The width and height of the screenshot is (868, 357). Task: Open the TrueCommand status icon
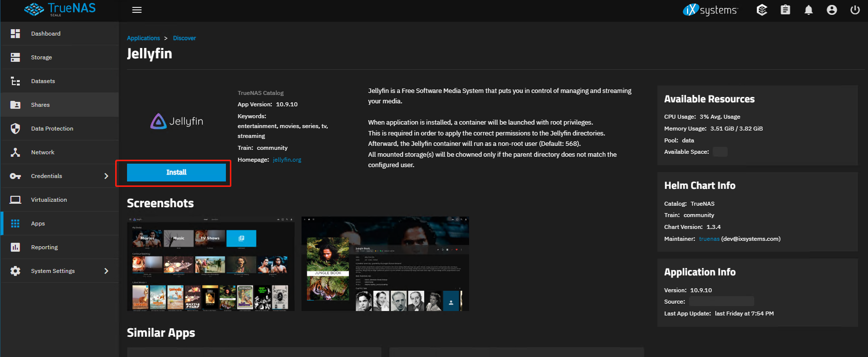[762, 10]
